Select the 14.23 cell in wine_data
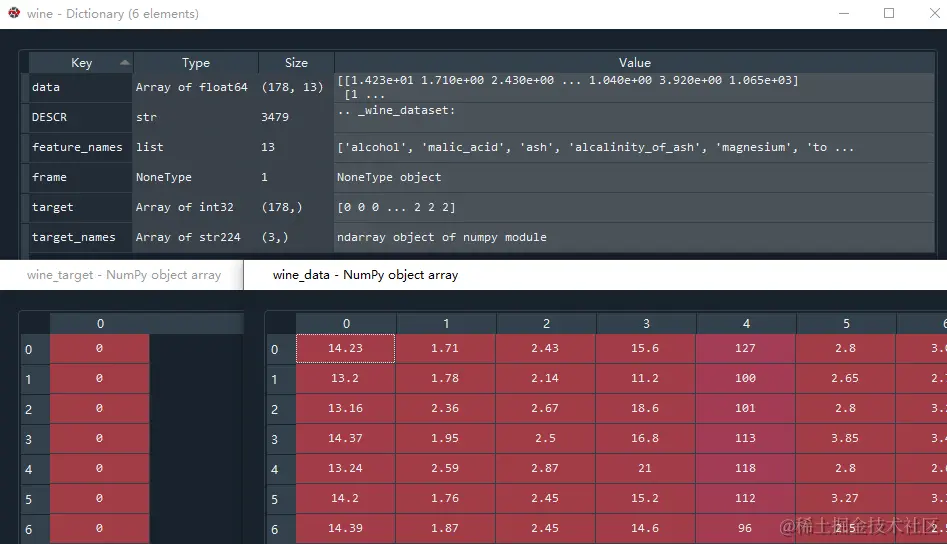The height and width of the screenshot is (544, 947). point(345,348)
